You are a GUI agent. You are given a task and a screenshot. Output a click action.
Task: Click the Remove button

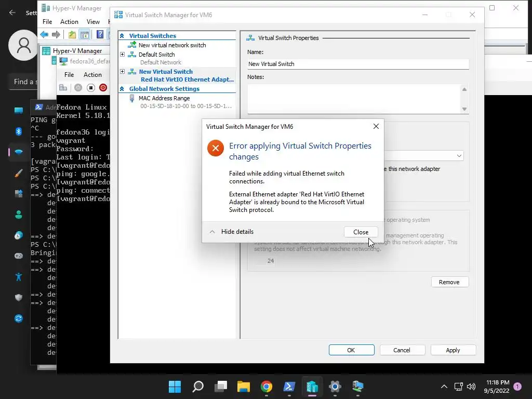[x=449, y=282]
